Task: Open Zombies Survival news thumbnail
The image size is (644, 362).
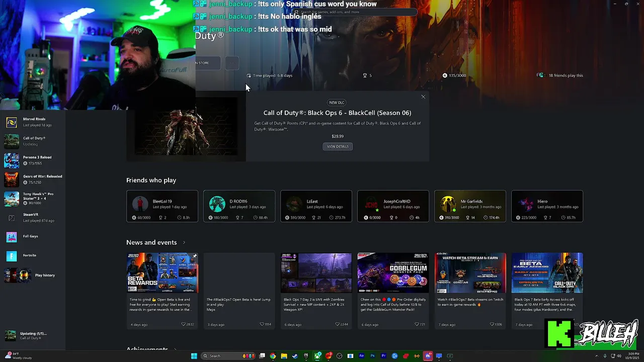Action: tap(316, 273)
